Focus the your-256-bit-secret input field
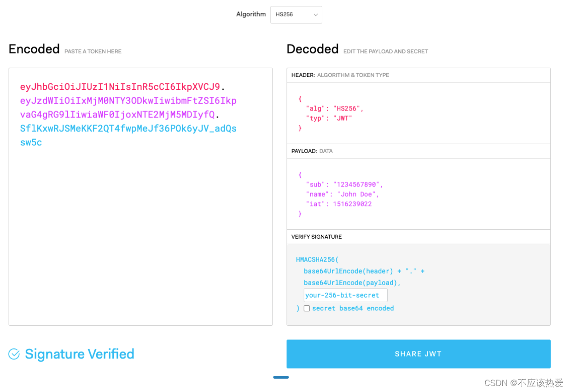Viewport: 570px width, 392px height. (x=345, y=295)
